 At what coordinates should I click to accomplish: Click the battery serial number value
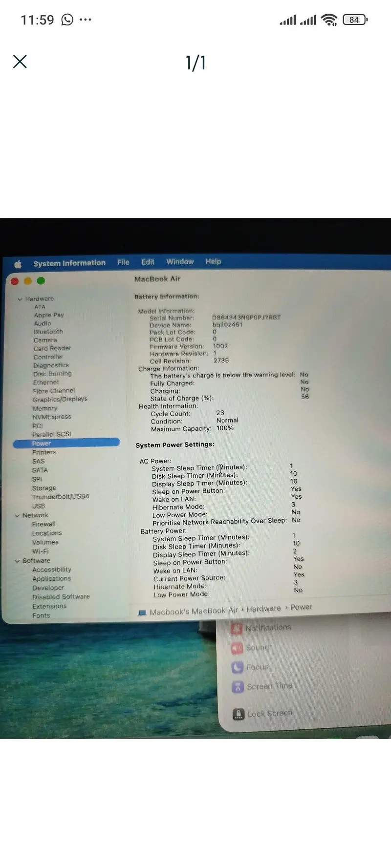click(x=246, y=318)
